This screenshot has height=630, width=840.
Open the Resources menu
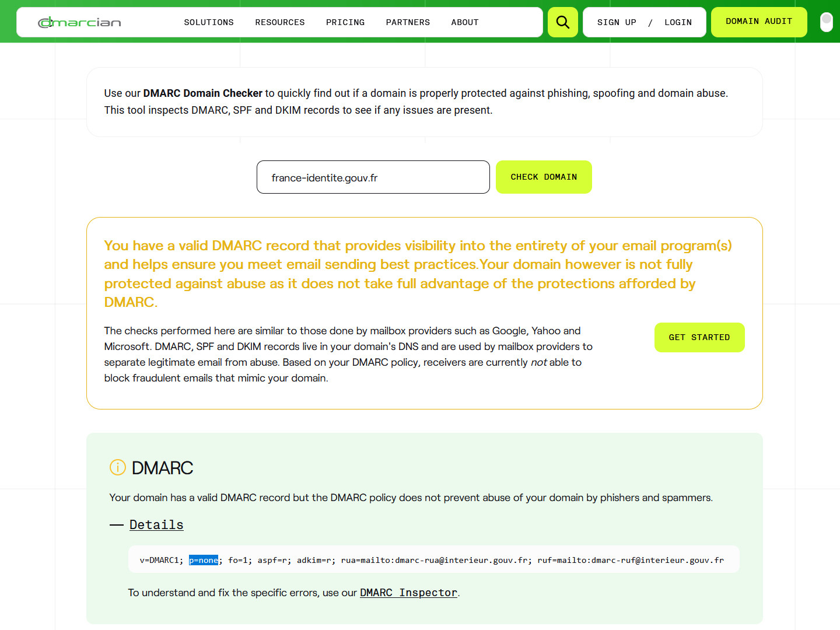(280, 22)
